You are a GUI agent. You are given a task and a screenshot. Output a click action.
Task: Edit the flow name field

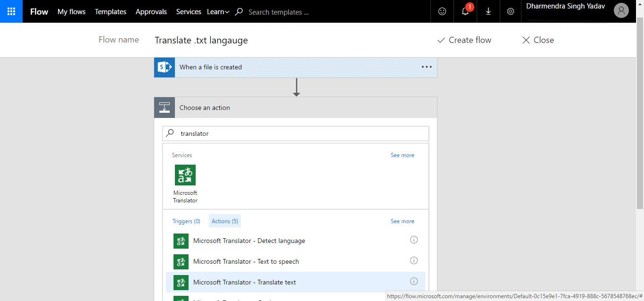click(201, 40)
